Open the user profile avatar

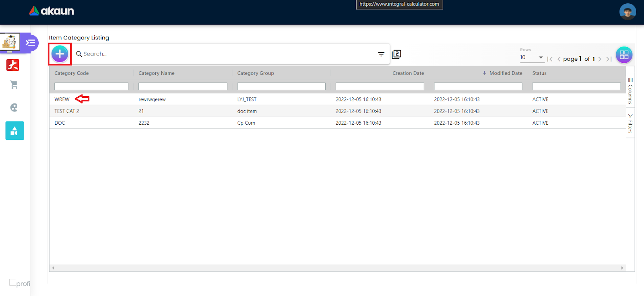tap(627, 12)
